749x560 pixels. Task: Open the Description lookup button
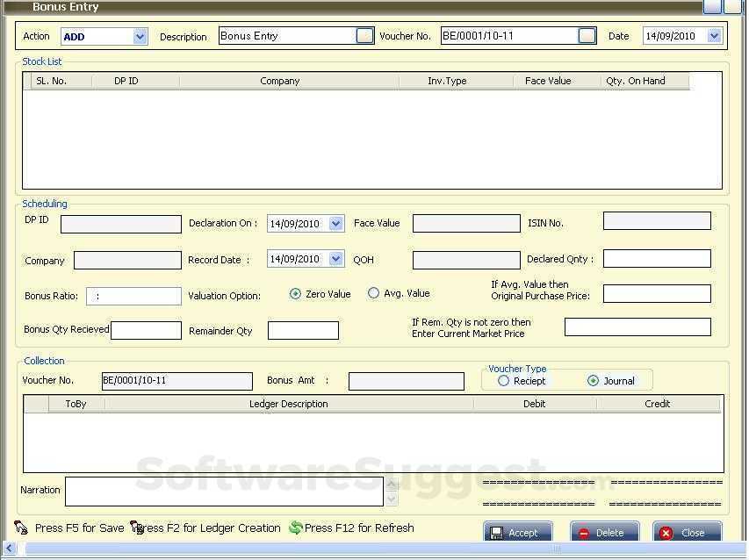[x=364, y=36]
